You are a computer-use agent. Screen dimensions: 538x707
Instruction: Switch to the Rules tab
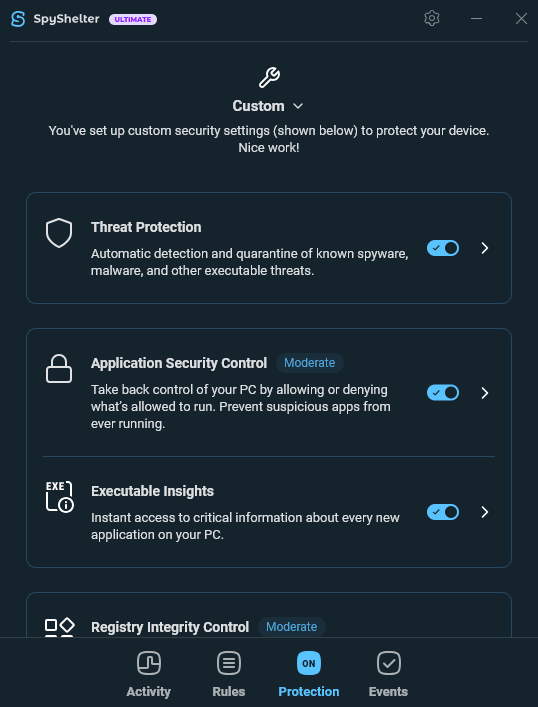tap(229, 675)
